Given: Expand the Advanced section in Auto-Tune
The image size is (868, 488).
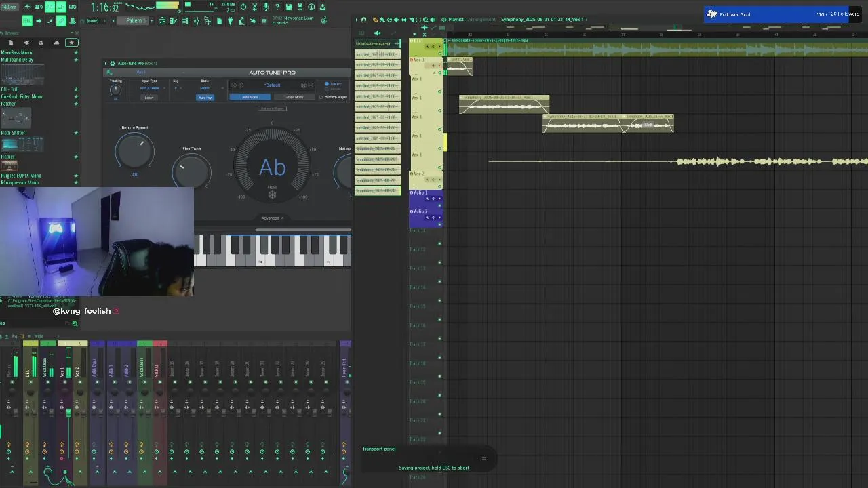Looking at the screenshot, I should click(272, 218).
